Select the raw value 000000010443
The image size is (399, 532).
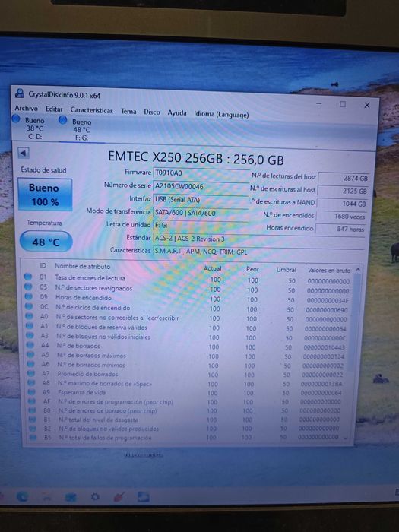(x=324, y=347)
